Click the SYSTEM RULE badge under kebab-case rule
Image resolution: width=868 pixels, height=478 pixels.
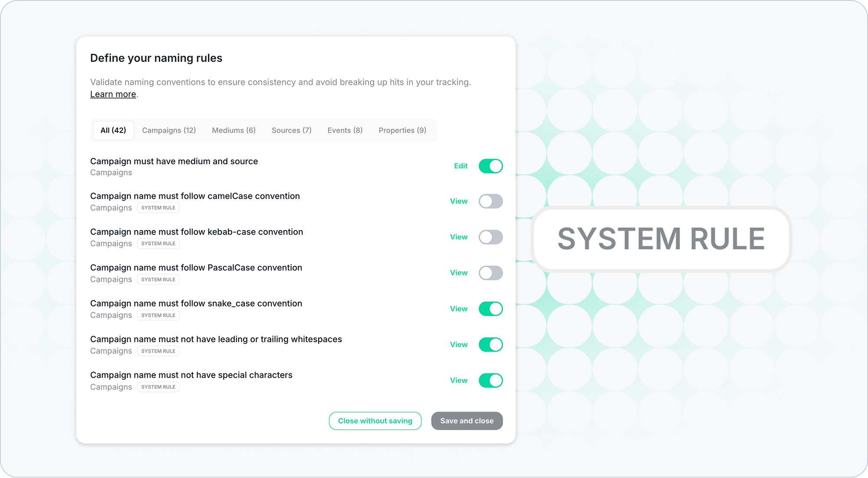coord(158,244)
